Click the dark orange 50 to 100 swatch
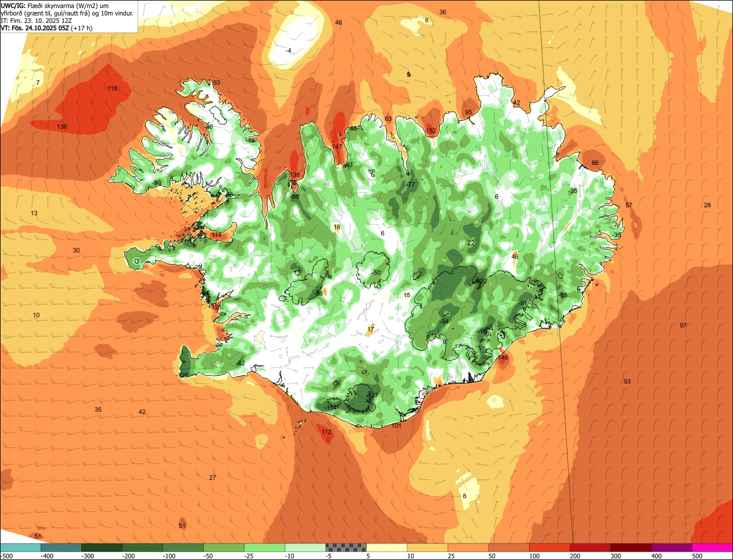The image size is (733, 560). pyautogui.click(x=509, y=547)
